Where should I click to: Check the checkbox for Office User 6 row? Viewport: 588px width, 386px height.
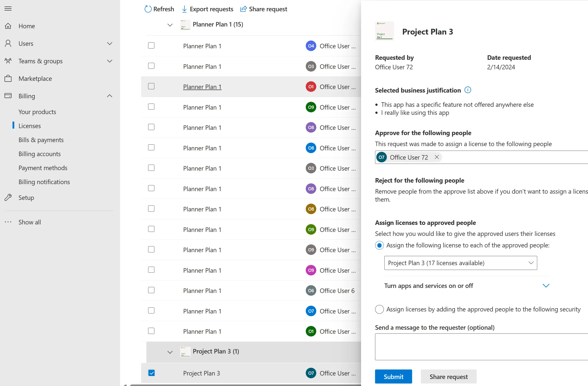click(x=151, y=290)
